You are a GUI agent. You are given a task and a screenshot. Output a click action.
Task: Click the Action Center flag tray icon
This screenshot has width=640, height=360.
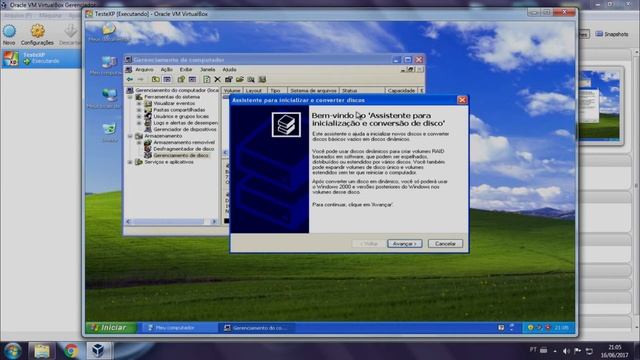tap(578, 351)
